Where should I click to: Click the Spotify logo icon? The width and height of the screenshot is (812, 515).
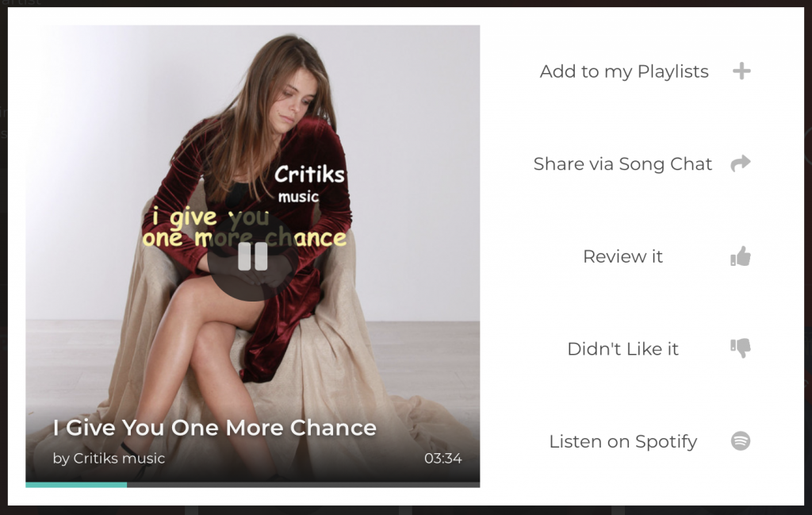pos(741,441)
